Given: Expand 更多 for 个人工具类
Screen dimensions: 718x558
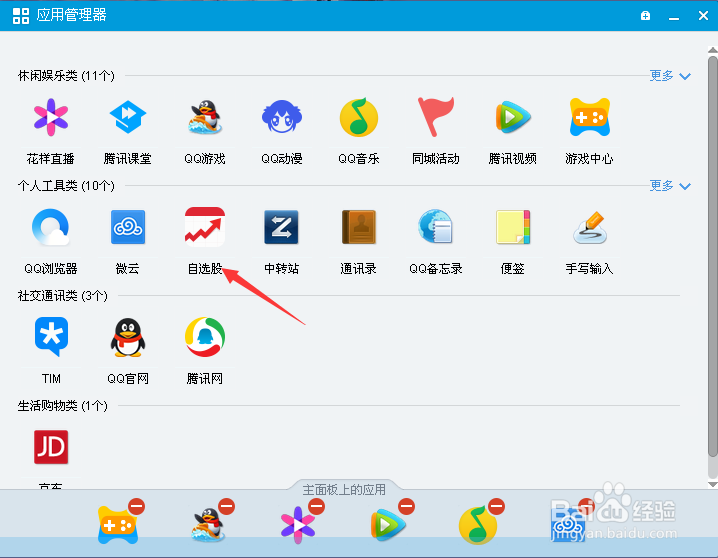Looking at the screenshot, I should (670, 185).
